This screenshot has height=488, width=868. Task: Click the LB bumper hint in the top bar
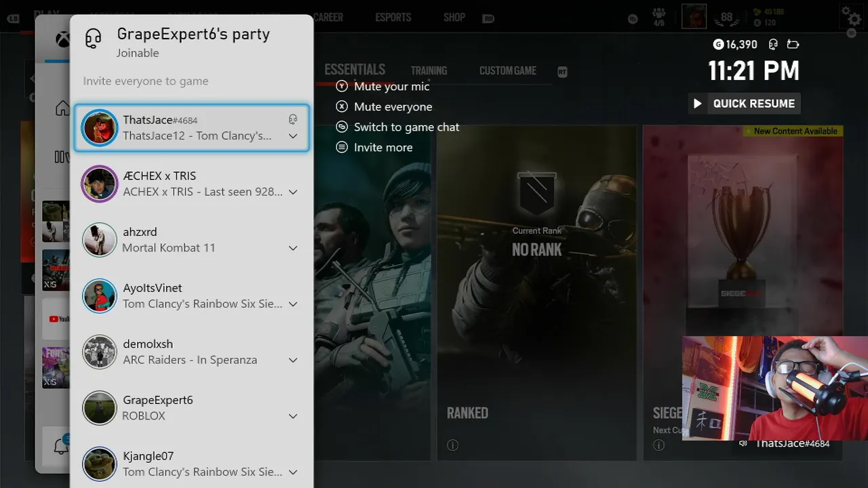pos(13,18)
